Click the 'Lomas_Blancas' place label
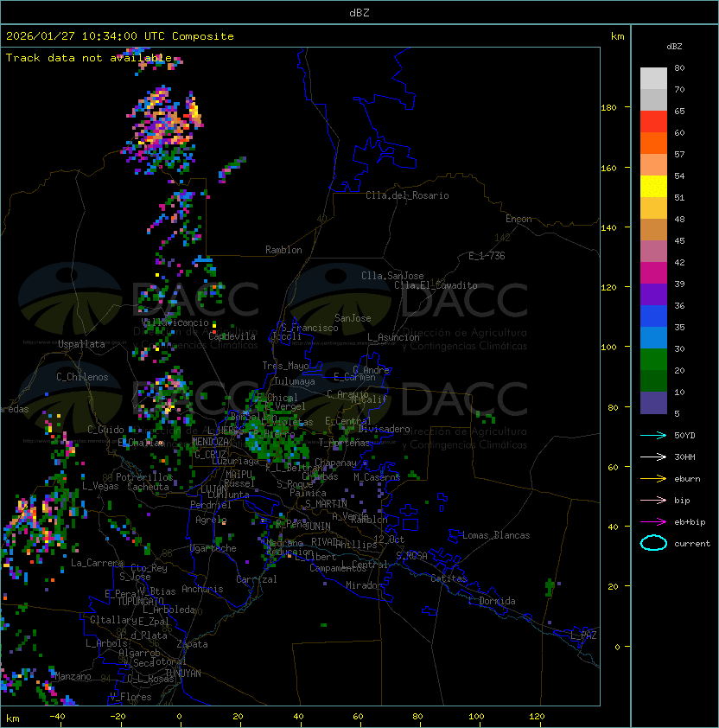719x728 pixels. click(x=496, y=535)
